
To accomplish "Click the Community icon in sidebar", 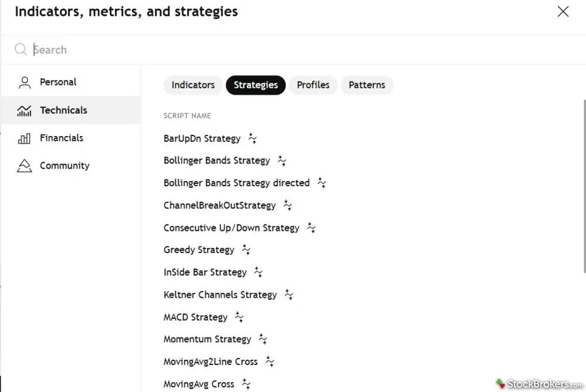I will [25, 166].
